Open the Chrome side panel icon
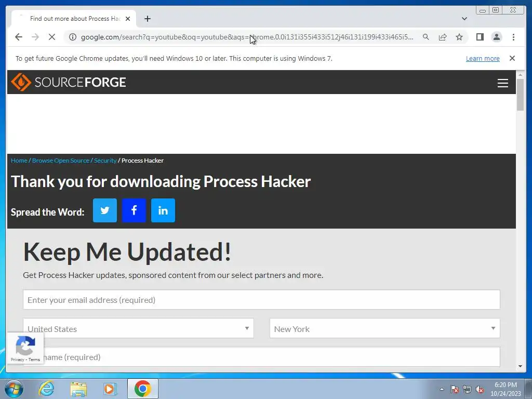The image size is (532, 399). coord(480,37)
